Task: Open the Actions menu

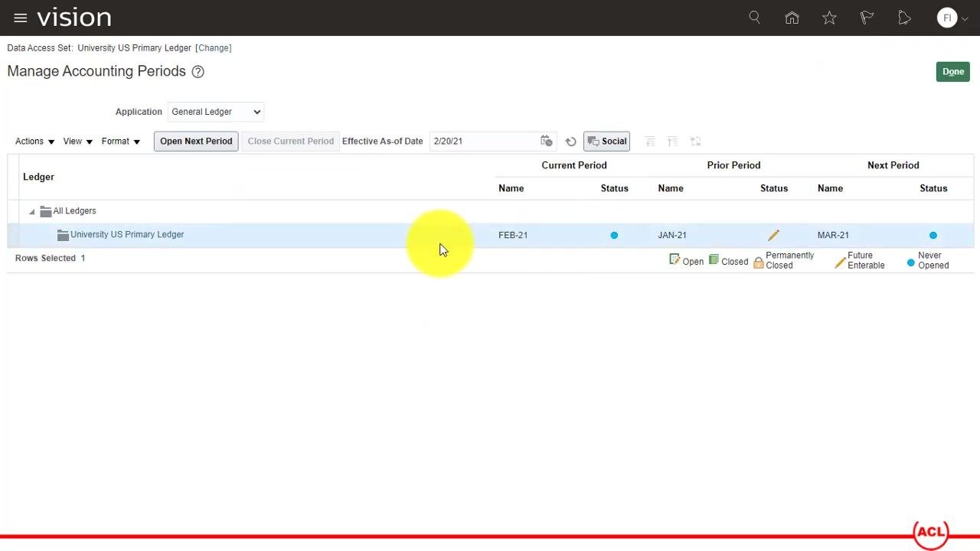Action: pos(34,142)
